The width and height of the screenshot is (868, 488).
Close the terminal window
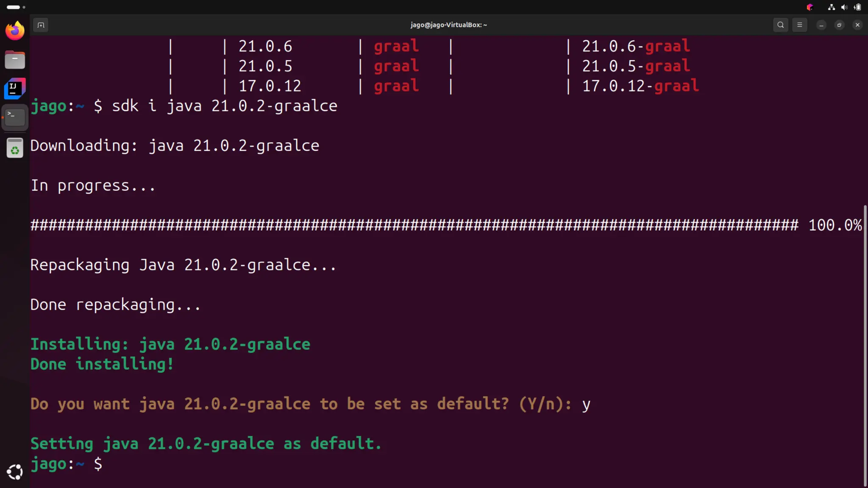click(x=857, y=25)
